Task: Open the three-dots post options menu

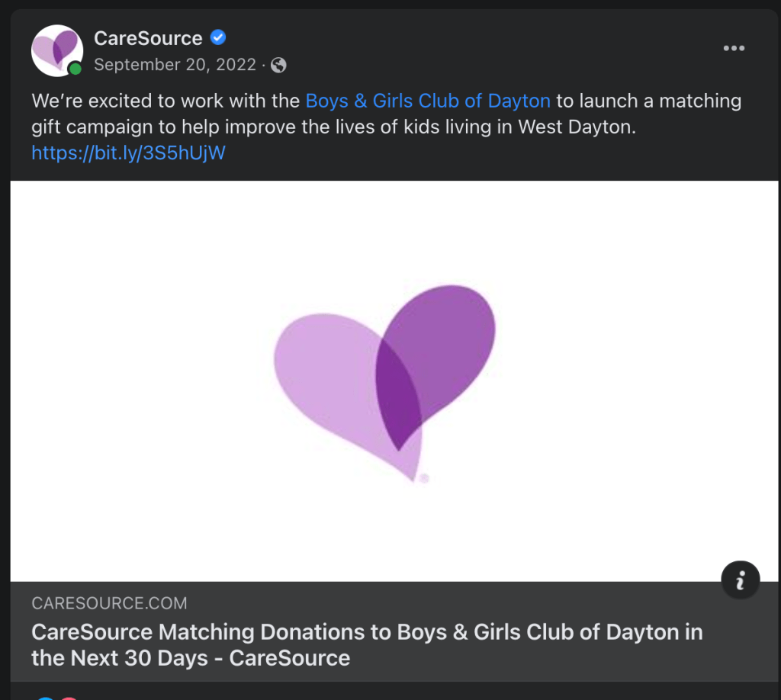Action: pos(733,48)
